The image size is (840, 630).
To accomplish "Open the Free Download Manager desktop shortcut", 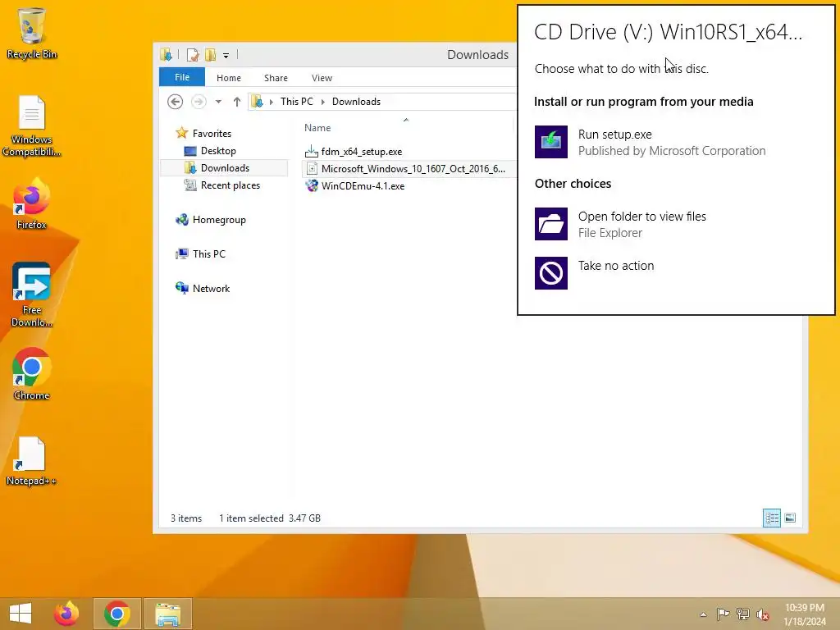I will pos(32,294).
